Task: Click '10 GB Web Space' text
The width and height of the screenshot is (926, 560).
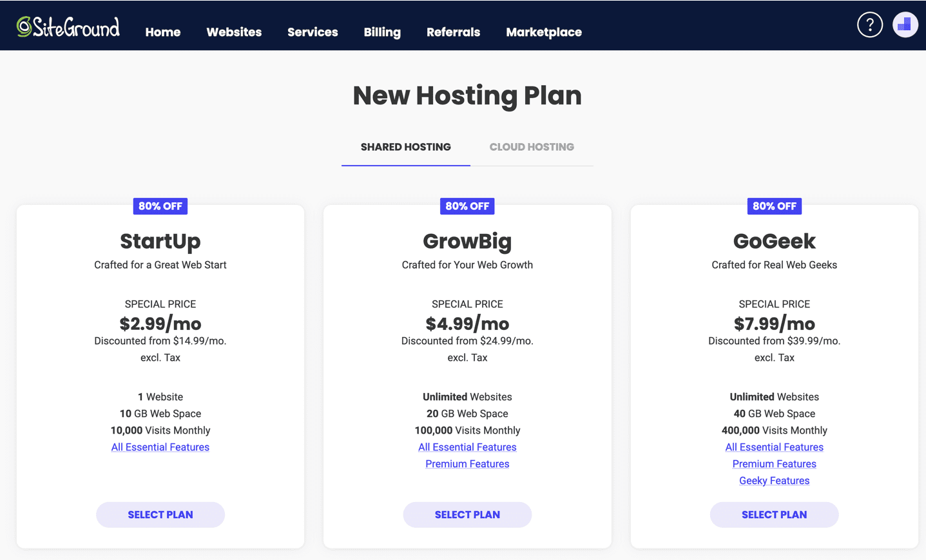Action: tap(160, 414)
